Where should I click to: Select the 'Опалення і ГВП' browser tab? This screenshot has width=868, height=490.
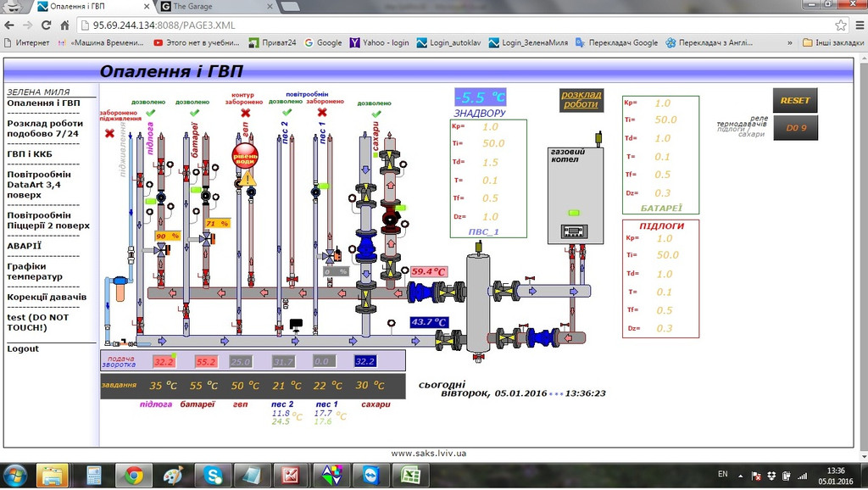(x=94, y=7)
